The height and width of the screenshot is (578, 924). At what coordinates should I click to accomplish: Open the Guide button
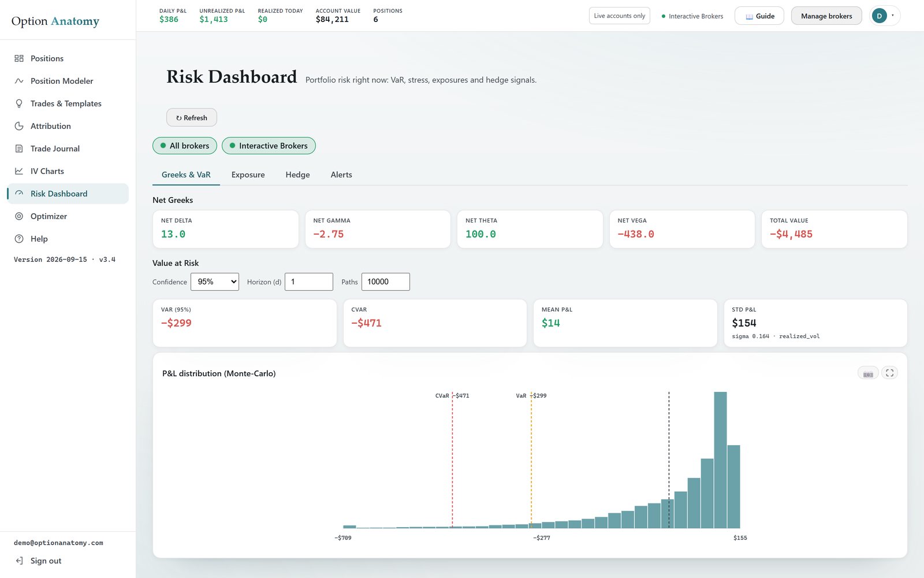tap(759, 16)
